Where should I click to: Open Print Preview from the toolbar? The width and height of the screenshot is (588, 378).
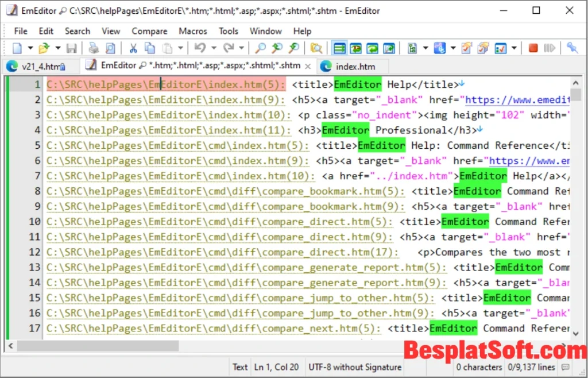(109, 48)
